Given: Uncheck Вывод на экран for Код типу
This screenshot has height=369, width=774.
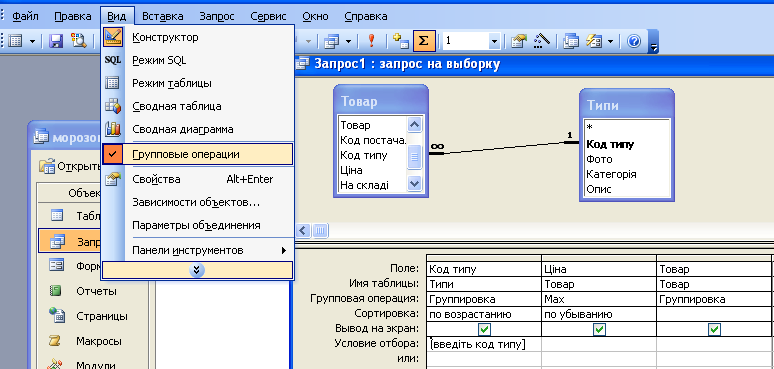Looking at the screenshot, I should click(484, 329).
